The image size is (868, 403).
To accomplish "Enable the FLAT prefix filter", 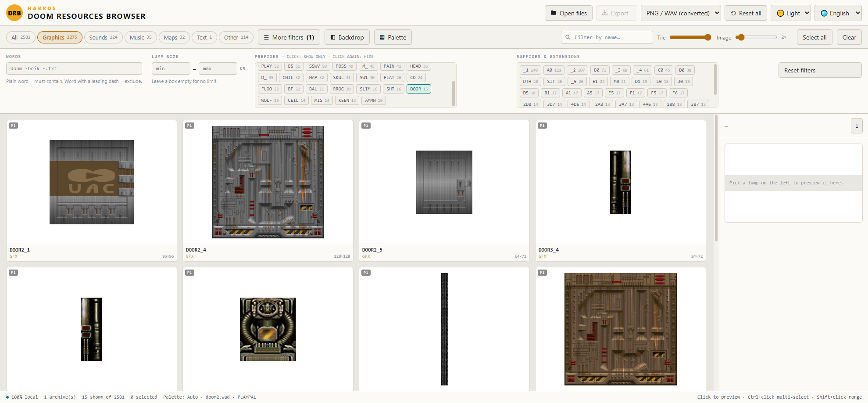I will pyautogui.click(x=392, y=78).
